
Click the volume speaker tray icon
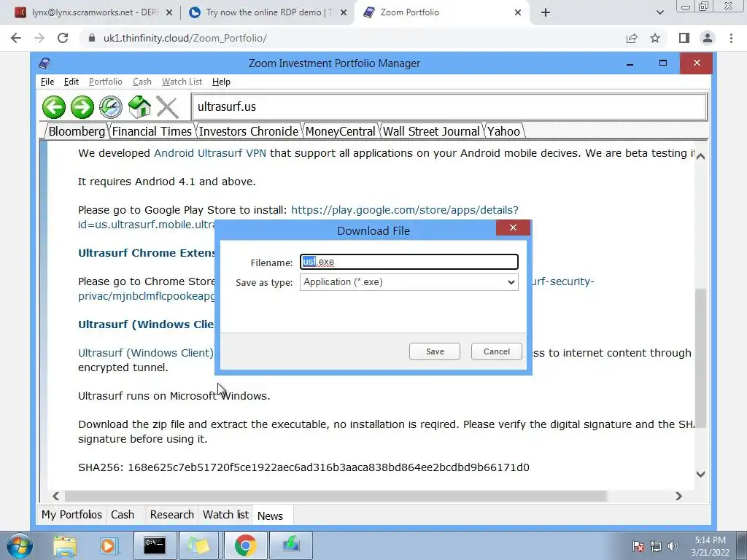(673, 546)
